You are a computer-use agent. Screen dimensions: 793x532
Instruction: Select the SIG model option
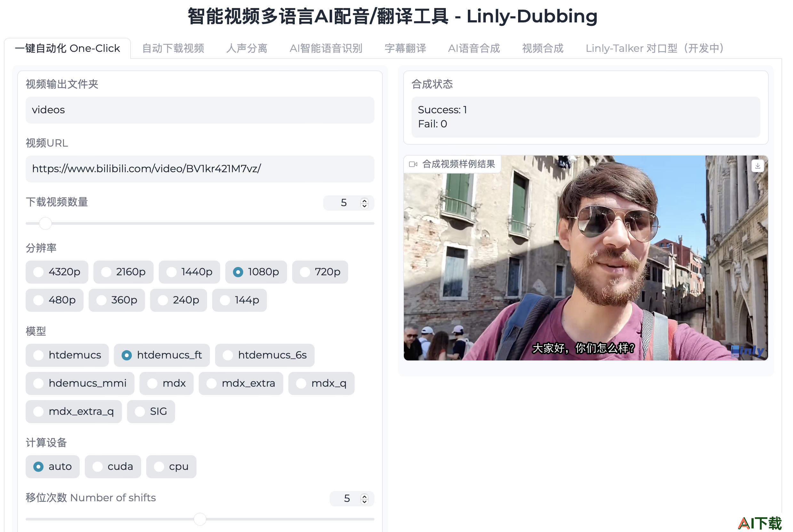[x=151, y=412]
